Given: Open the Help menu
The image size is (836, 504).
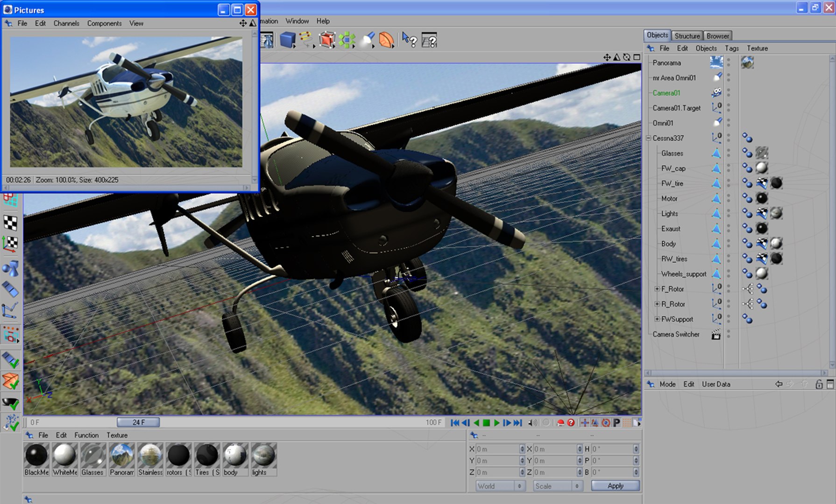Looking at the screenshot, I should 323,21.
